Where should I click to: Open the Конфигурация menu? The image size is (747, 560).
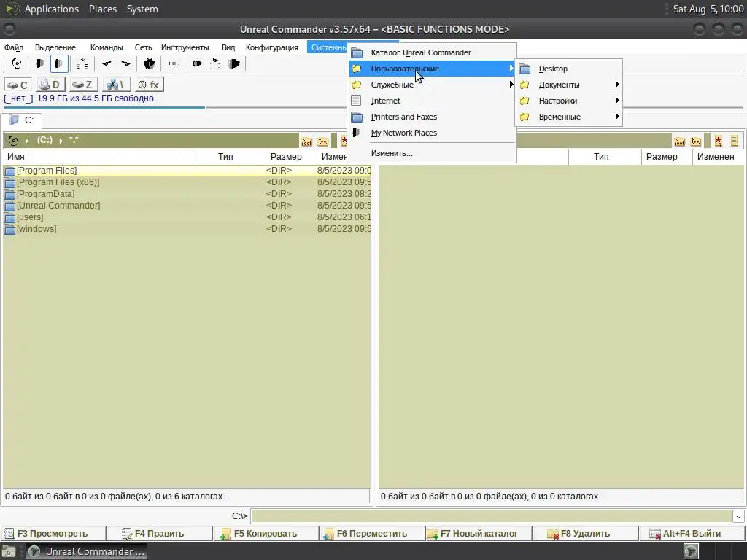[x=272, y=47]
